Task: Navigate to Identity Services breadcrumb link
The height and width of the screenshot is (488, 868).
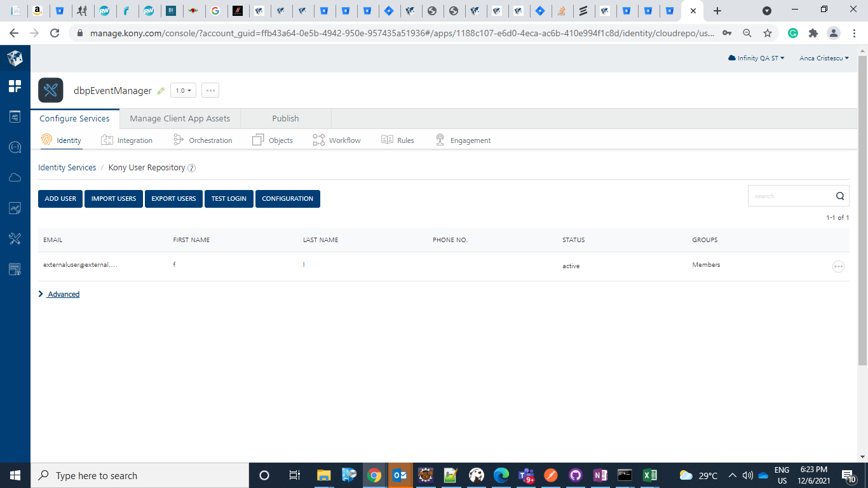Action: point(67,168)
